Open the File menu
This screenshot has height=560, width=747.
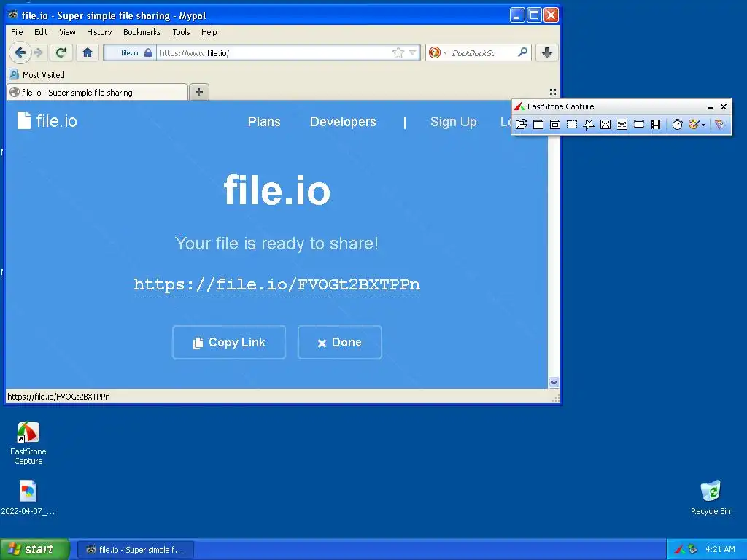tap(17, 32)
